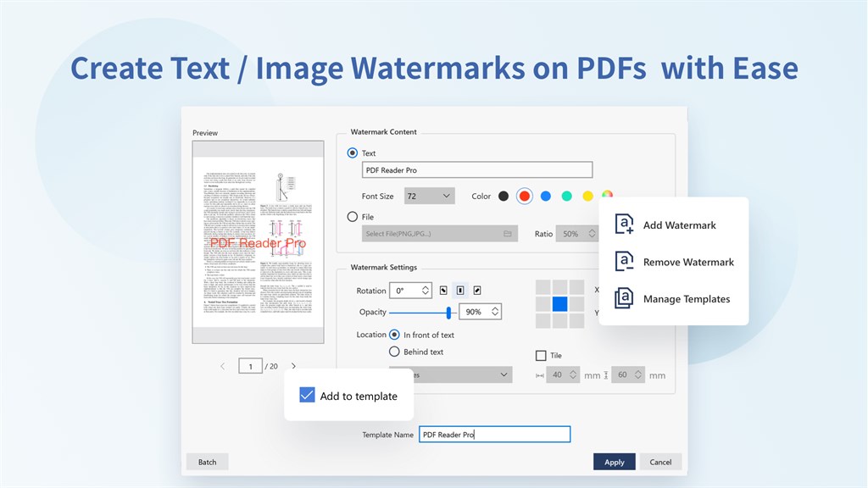Select the right rotation preset icon

[477, 291]
